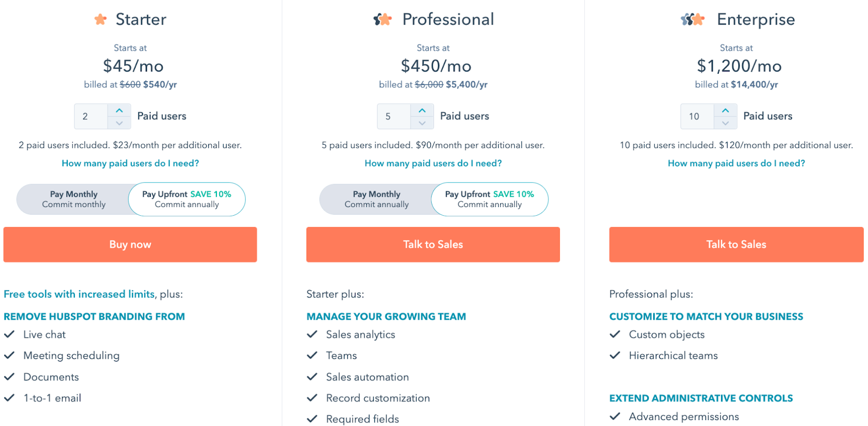Click Talk to Sales under Professional
The height and width of the screenshot is (426, 868).
(433, 244)
